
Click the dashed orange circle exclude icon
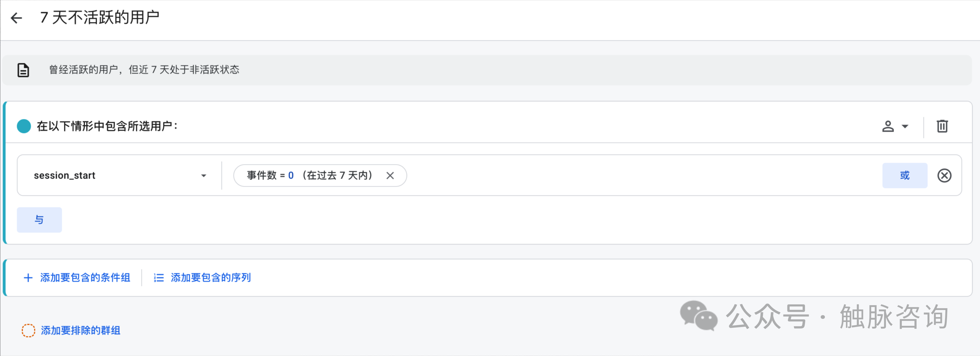[28, 330]
